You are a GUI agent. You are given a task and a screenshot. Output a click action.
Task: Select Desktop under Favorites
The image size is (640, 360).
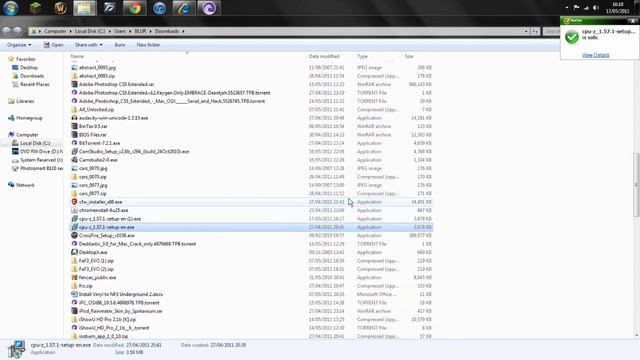pyautogui.click(x=29, y=67)
